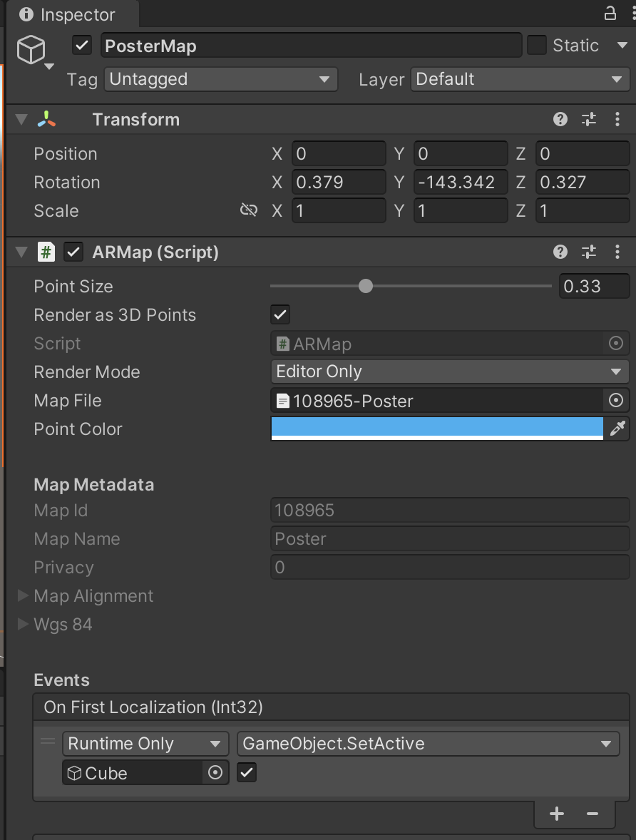Click the Inspector info icon
Viewport: 636px width, 840px height.
(26, 14)
